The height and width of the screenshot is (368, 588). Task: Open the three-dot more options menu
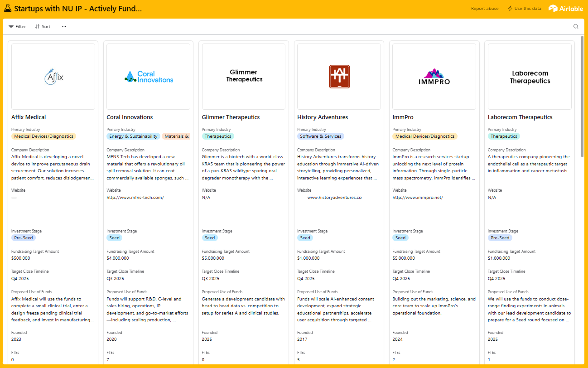click(x=64, y=27)
